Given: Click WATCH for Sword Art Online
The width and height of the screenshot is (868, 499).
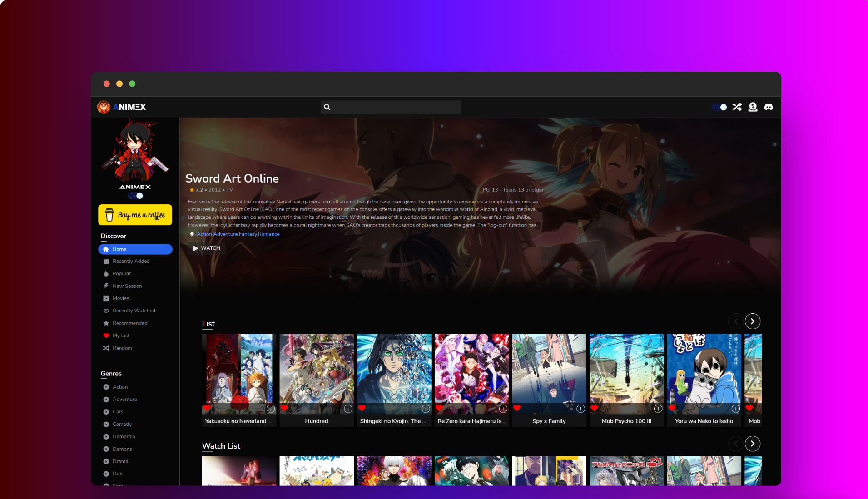Looking at the screenshot, I should click(x=207, y=248).
